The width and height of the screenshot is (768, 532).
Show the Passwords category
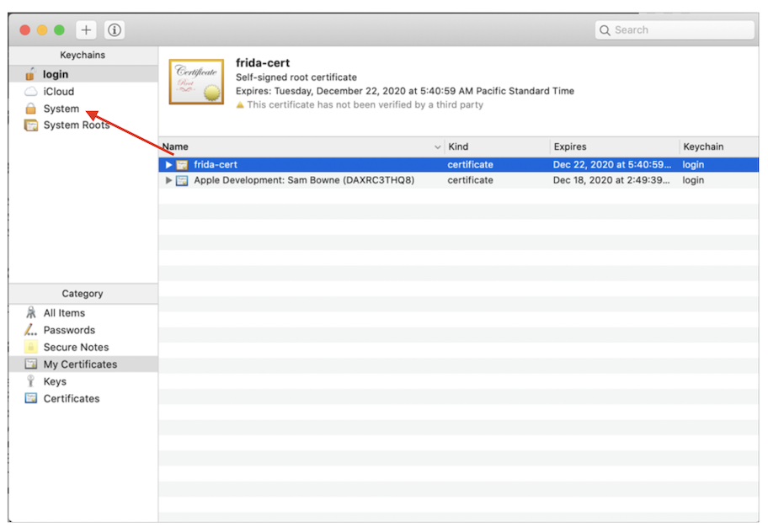coord(83,330)
